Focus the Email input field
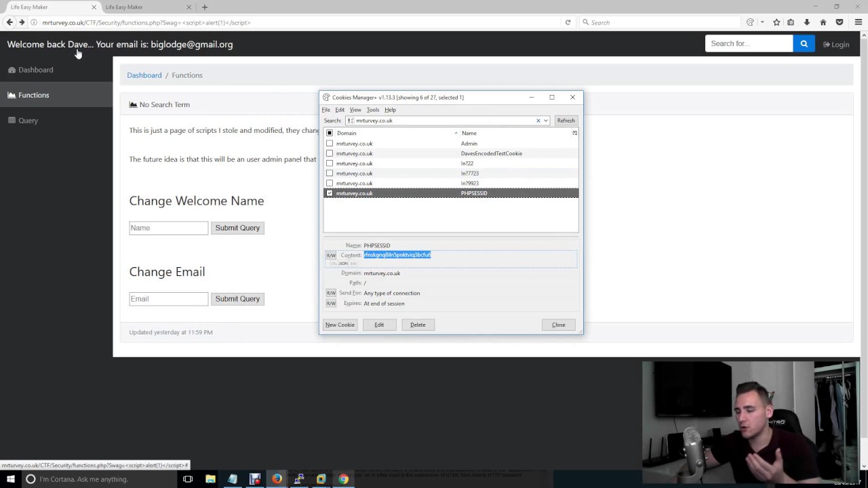Viewport: 868px width, 488px height. click(x=169, y=299)
